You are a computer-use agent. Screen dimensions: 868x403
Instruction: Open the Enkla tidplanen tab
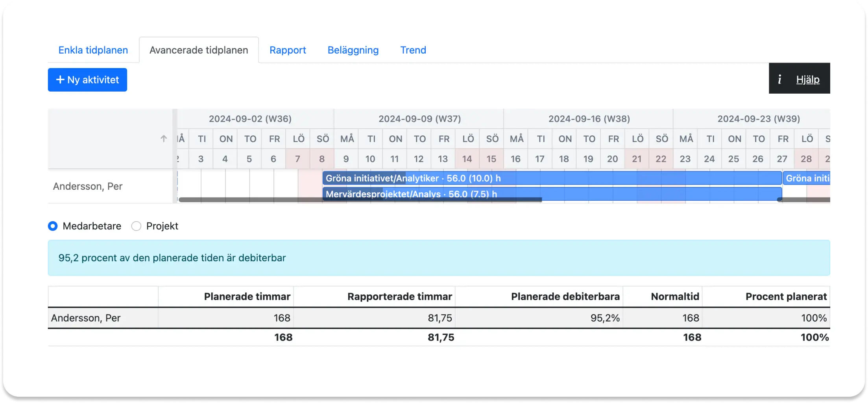coord(93,50)
